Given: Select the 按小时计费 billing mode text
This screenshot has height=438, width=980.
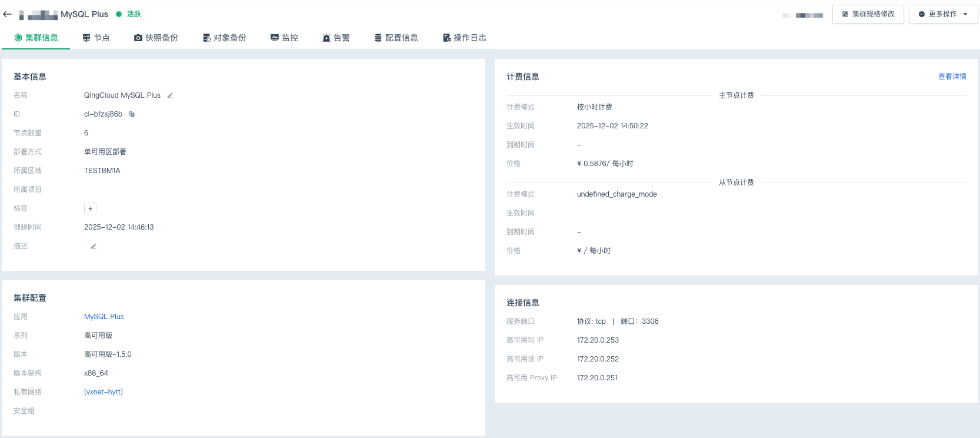Looking at the screenshot, I should tap(595, 107).
